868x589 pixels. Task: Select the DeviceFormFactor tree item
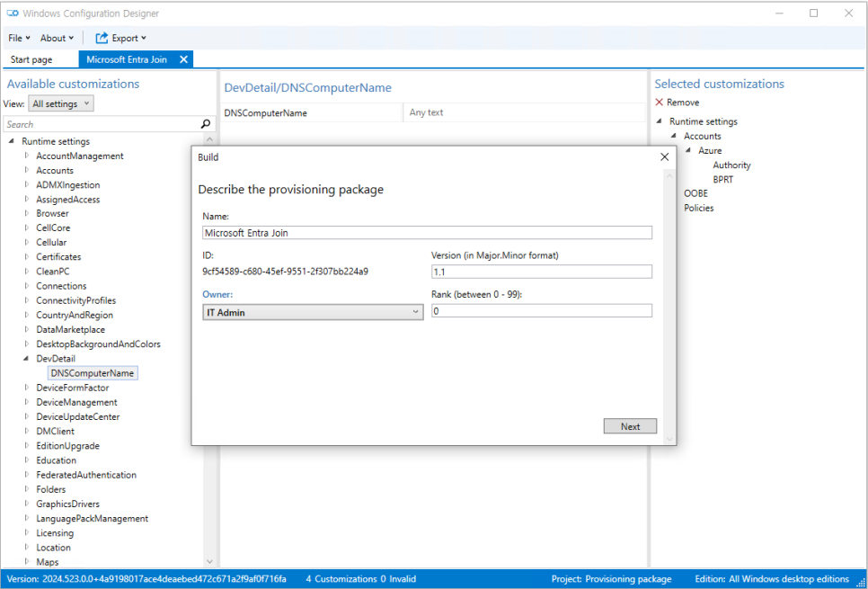[x=73, y=388]
